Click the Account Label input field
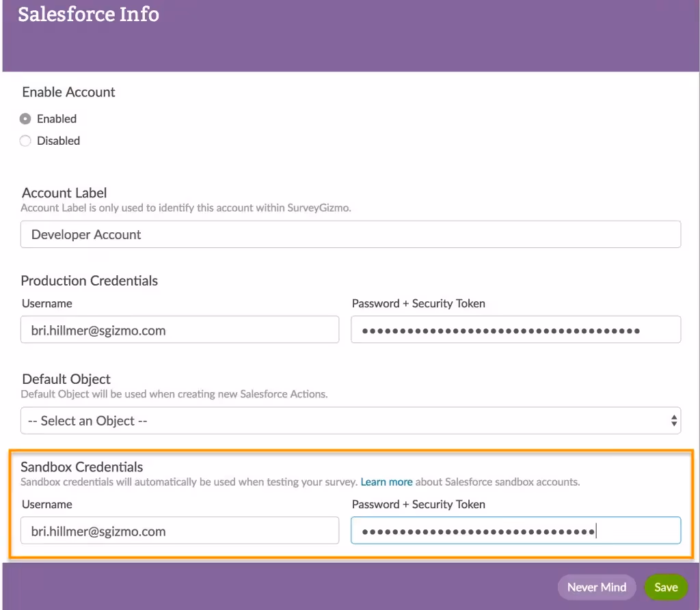 click(351, 234)
